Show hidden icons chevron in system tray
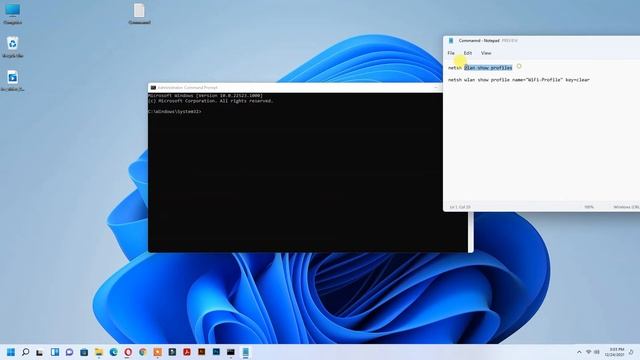Screen dimensions: 640x360 [579, 352]
